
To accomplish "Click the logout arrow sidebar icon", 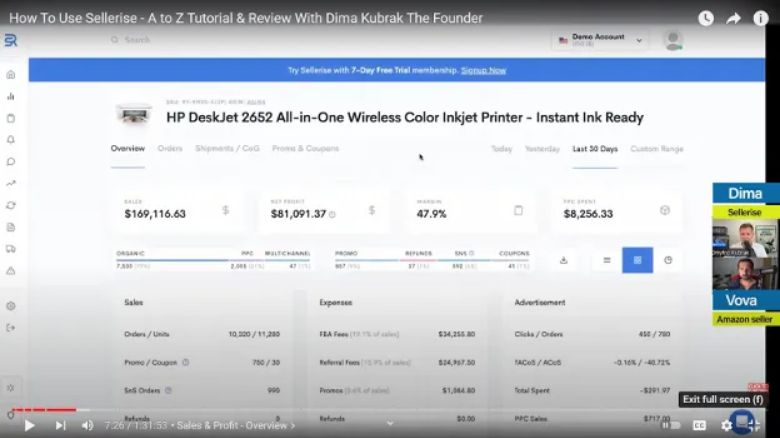I will [x=11, y=328].
